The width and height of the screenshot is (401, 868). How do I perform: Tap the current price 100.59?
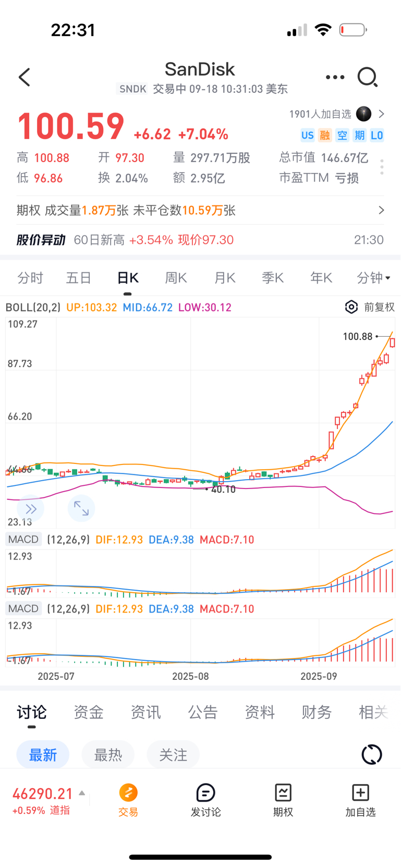pos(71,127)
